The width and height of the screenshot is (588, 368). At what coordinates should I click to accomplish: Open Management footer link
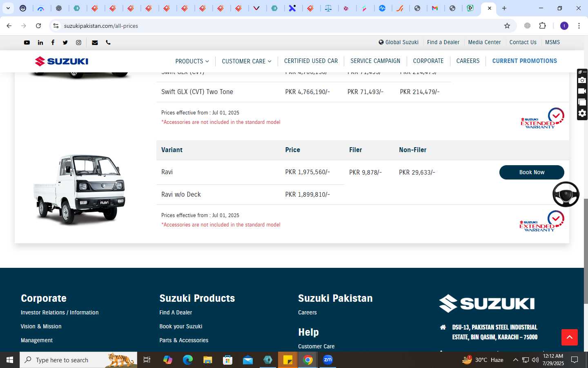[37, 340]
